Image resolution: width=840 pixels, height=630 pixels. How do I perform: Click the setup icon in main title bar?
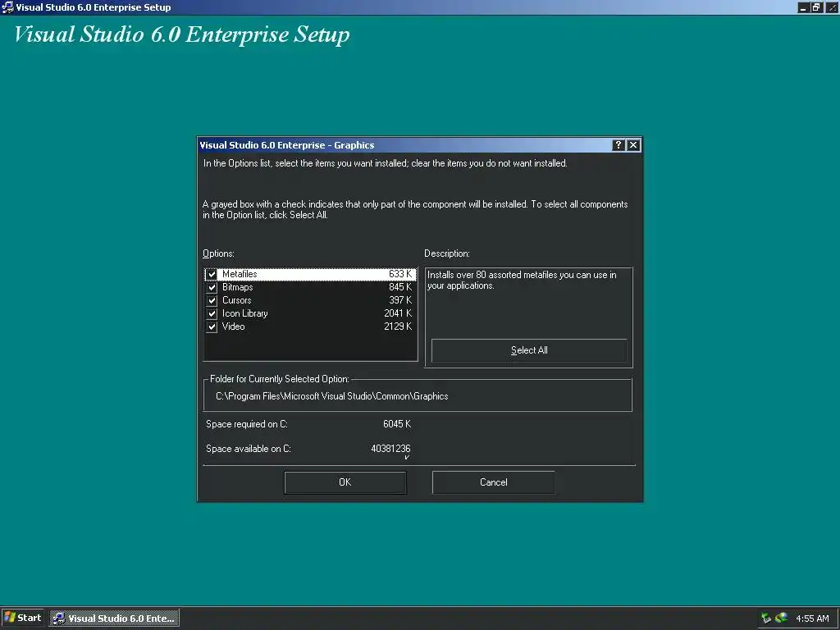pos(7,7)
